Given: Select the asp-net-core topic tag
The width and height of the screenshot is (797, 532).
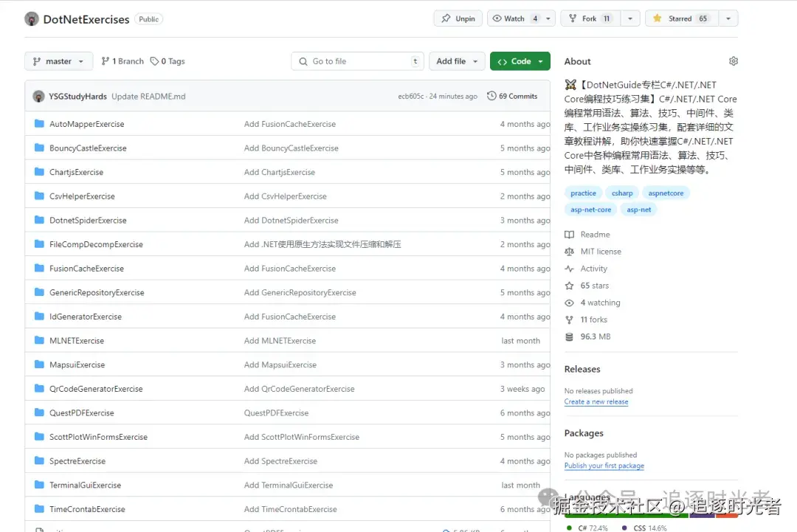Looking at the screenshot, I should (x=590, y=210).
